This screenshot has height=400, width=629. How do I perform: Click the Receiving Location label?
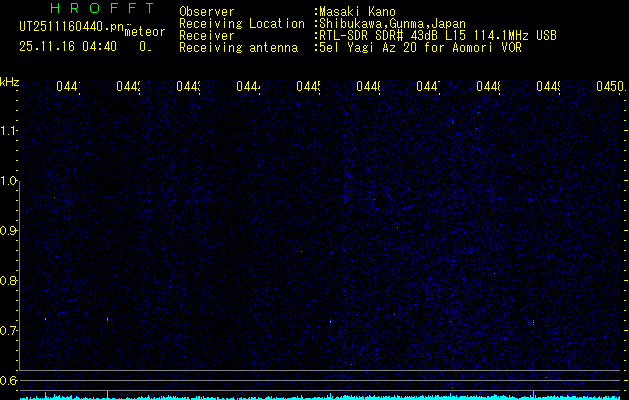[x=242, y=24]
